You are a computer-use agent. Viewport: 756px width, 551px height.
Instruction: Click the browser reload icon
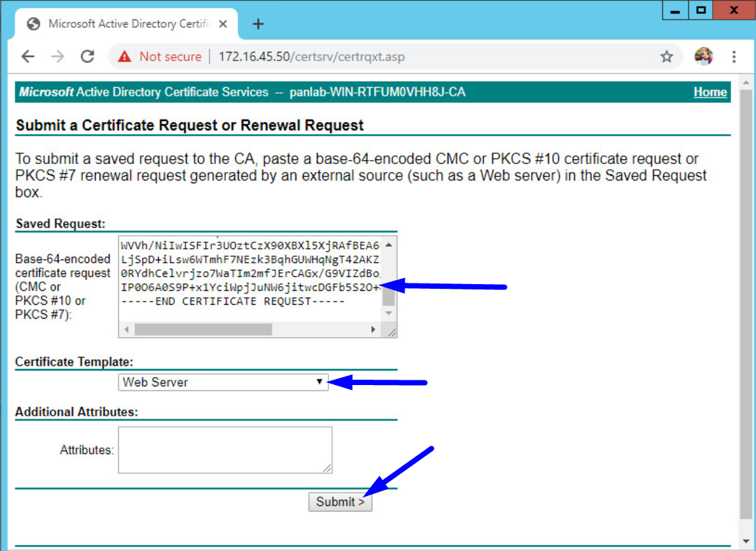[88, 56]
